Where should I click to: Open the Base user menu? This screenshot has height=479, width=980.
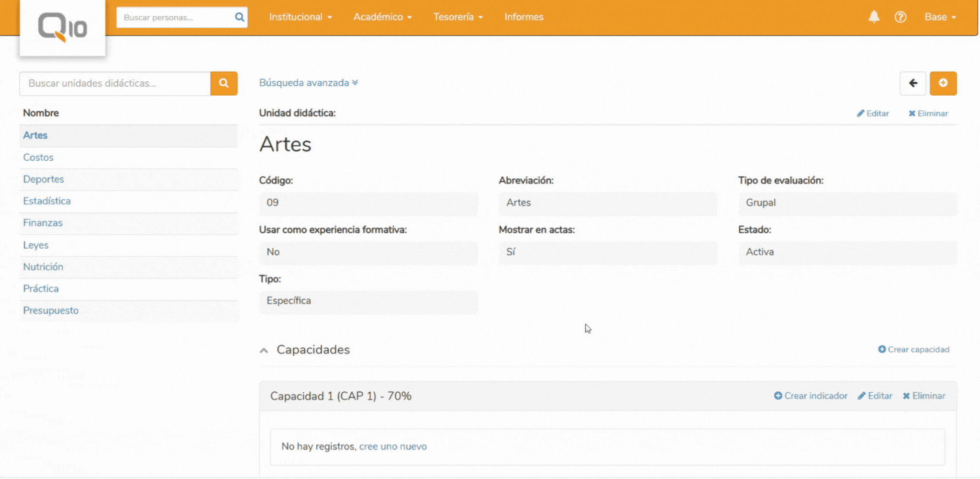[940, 17]
